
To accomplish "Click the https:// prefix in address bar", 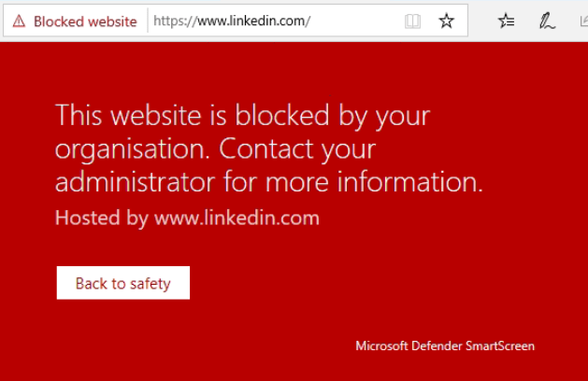I will coord(175,21).
